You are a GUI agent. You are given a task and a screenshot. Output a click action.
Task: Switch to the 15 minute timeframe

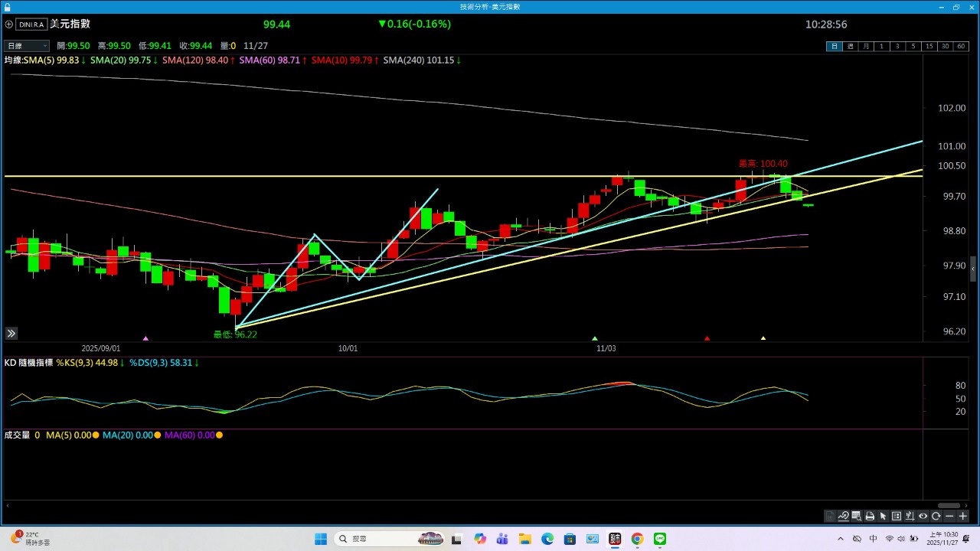(x=929, y=46)
